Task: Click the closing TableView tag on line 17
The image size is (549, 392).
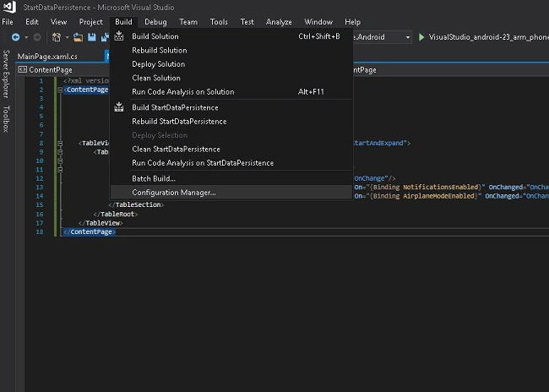Action: click(101, 223)
